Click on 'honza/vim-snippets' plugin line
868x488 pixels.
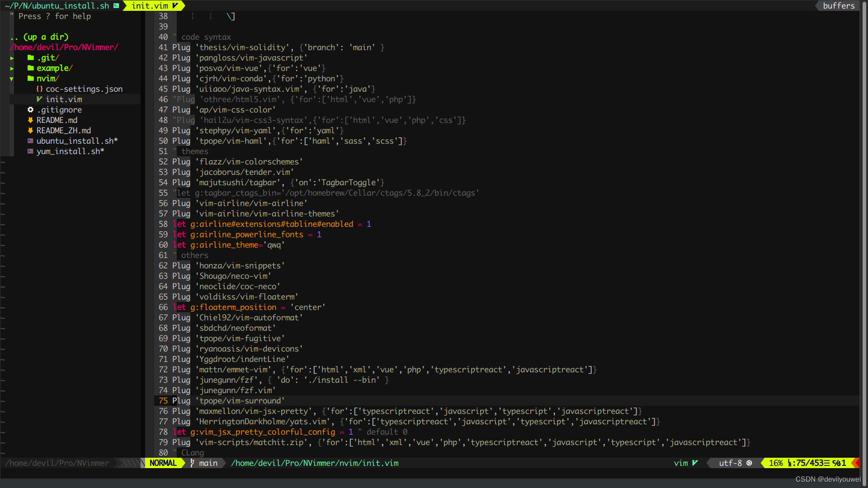(x=228, y=266)
